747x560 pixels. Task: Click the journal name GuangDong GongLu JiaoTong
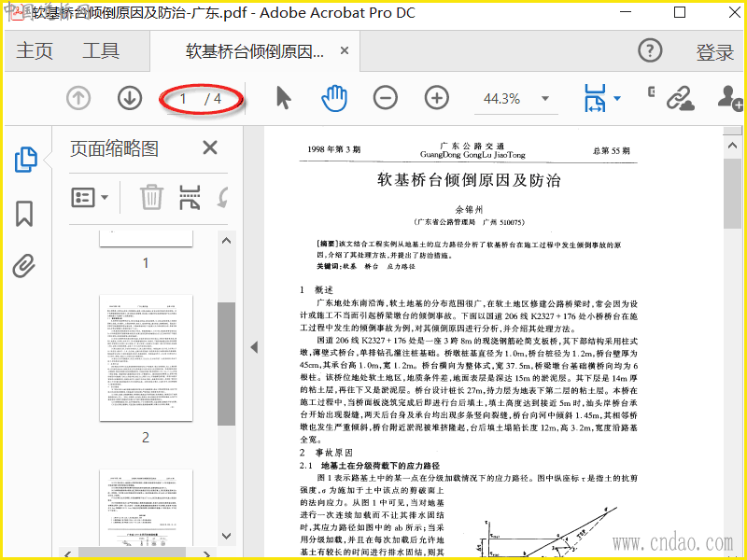(472, 154)
